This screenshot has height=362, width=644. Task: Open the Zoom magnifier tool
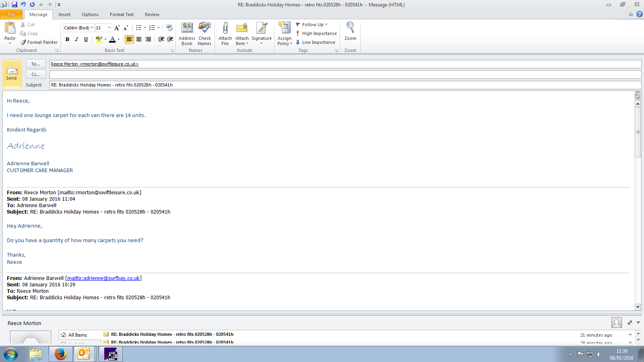point(350,29)
